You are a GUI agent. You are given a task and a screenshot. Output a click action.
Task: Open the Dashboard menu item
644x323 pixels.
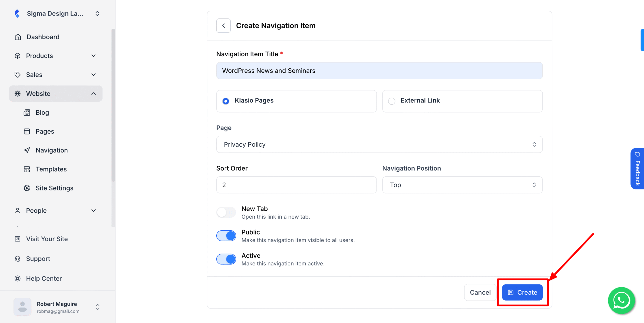(56, 37)
